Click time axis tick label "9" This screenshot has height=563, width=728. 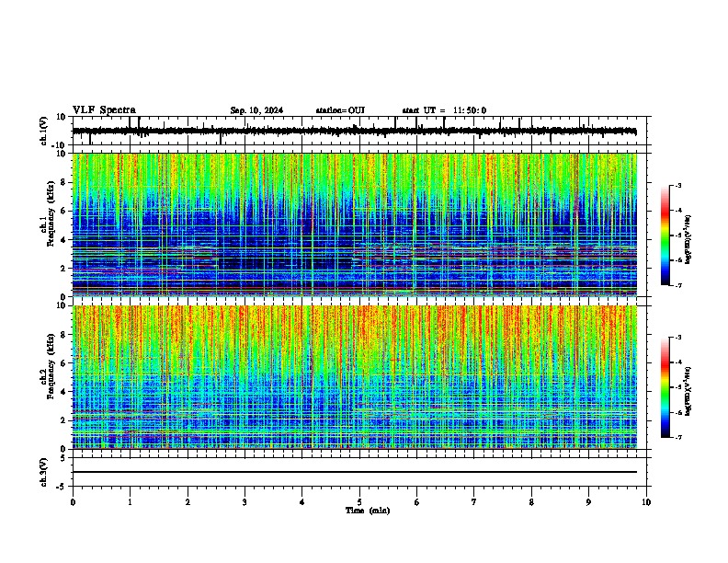588,502
